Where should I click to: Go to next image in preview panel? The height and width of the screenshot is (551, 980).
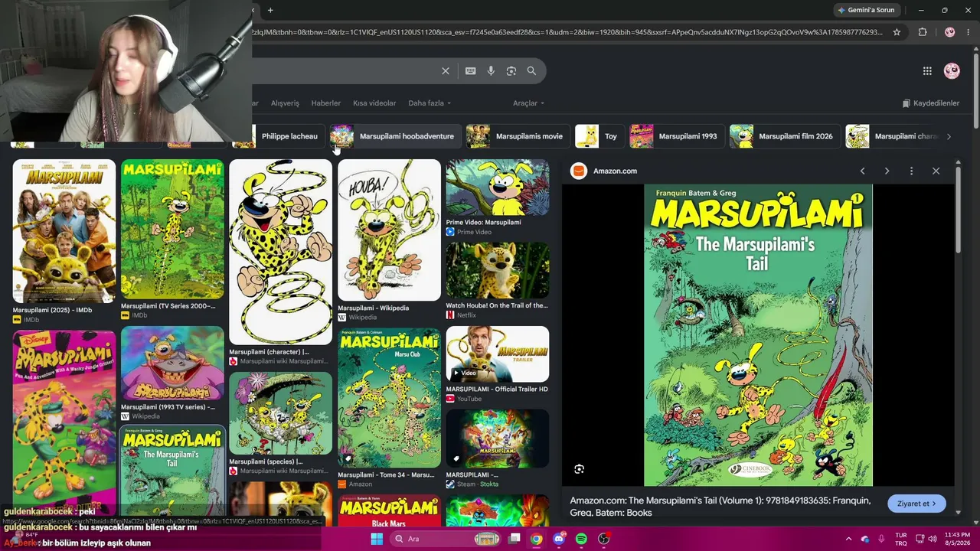(887, 171)
